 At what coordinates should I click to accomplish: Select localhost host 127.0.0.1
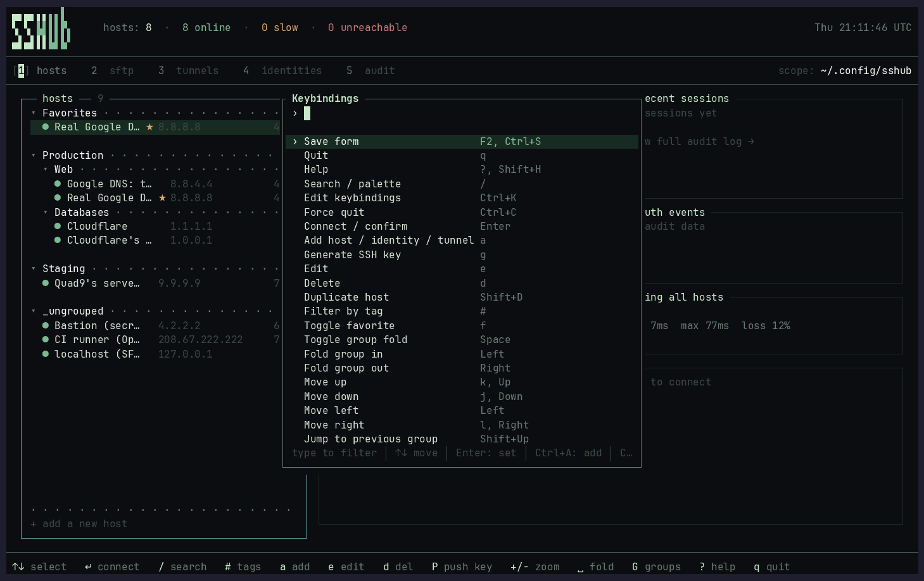point(155,354)
